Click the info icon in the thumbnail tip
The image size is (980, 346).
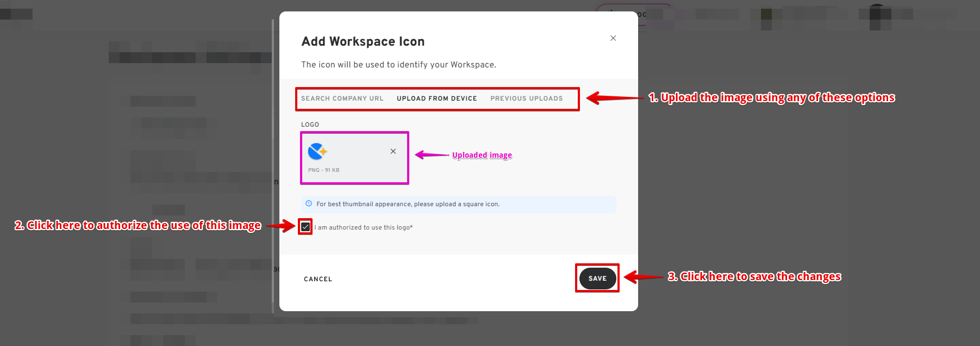tap(309, 204)
